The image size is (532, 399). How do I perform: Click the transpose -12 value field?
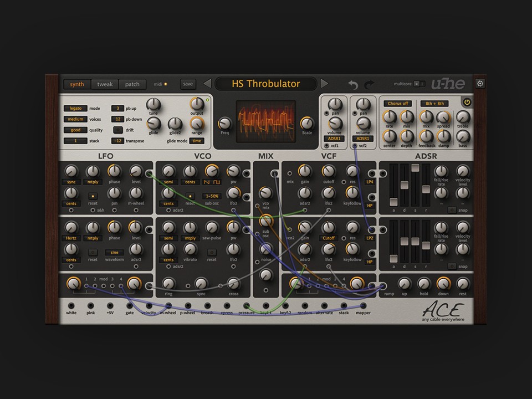pos(117,141)
